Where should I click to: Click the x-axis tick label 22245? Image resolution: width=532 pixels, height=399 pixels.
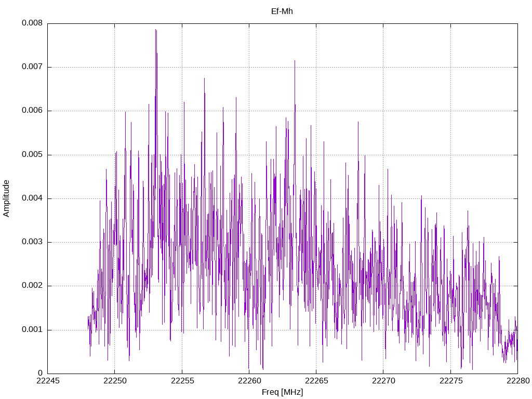(48, 381)
